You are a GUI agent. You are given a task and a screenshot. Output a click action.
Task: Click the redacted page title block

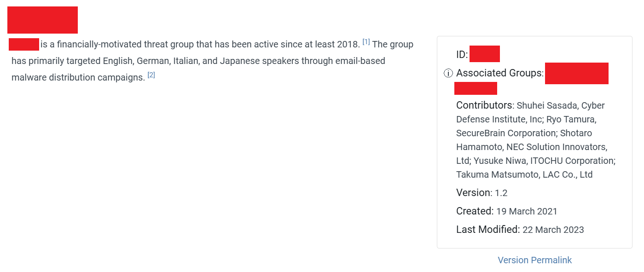point(42,20)
